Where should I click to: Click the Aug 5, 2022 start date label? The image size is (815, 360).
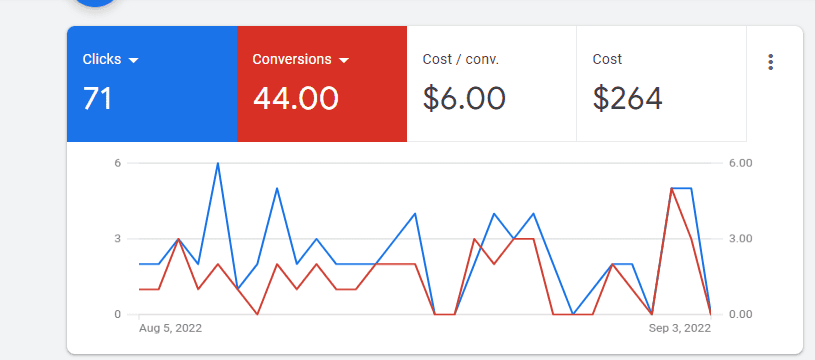pyautogui.click(x=170, y=328)
